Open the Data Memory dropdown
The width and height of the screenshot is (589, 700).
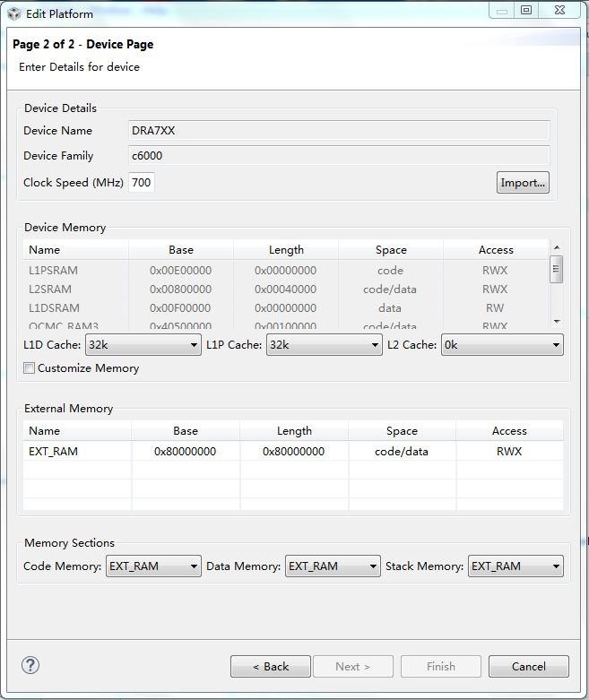(333, 566)
